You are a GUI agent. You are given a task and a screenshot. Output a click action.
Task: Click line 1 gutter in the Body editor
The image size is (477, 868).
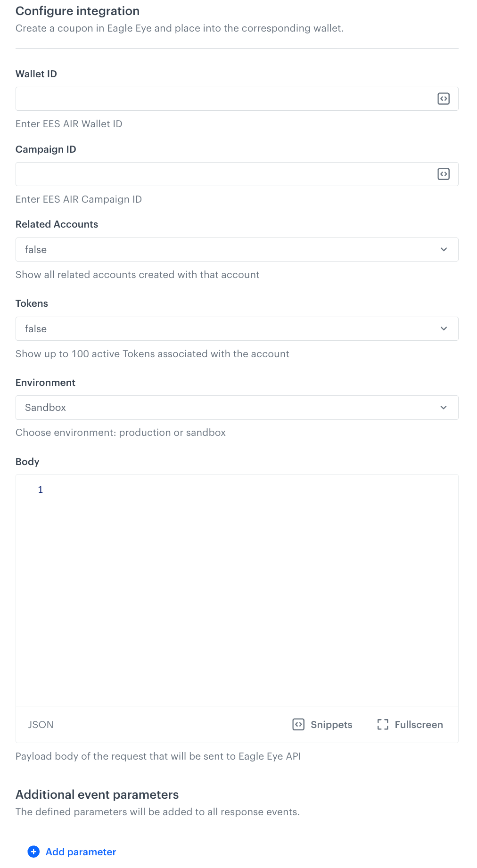(40, 490)
